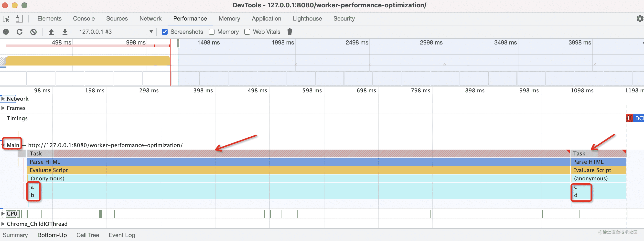Start recording with the record button
This screenshot has width=644, height=241.
pos(6,32)
